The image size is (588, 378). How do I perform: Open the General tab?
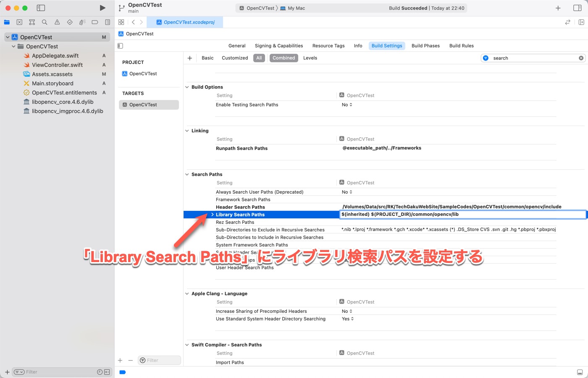tap(237, 46)
